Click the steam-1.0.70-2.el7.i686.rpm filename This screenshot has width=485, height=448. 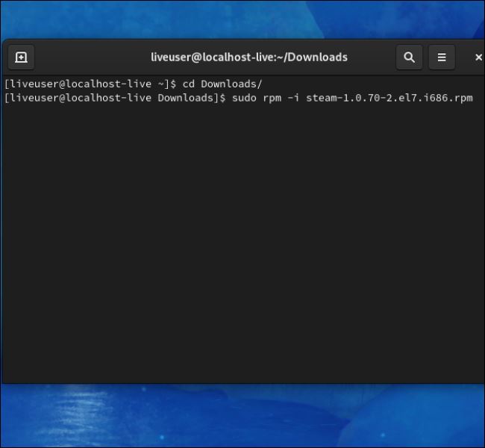pyautogui.click(x=389, y=98)
